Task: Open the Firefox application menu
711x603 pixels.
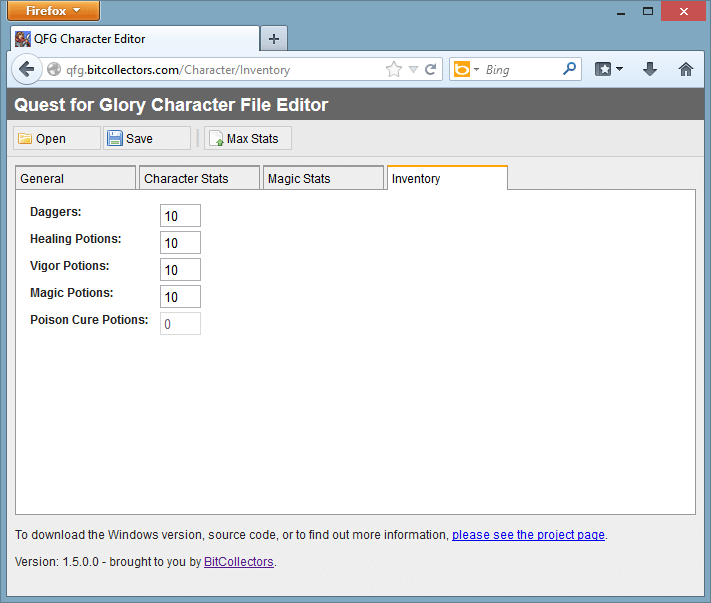Action: click(54, 10)
